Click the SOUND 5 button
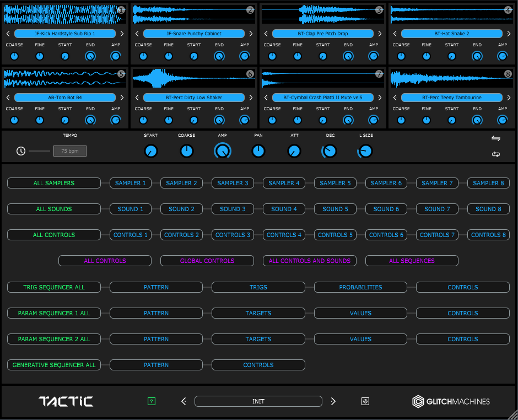518x420 pixels. coord(335,209)
